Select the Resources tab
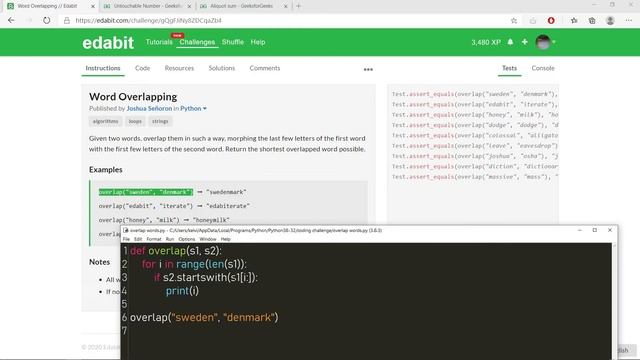Screen dimensions: 640x360 [x=179, y=68]
